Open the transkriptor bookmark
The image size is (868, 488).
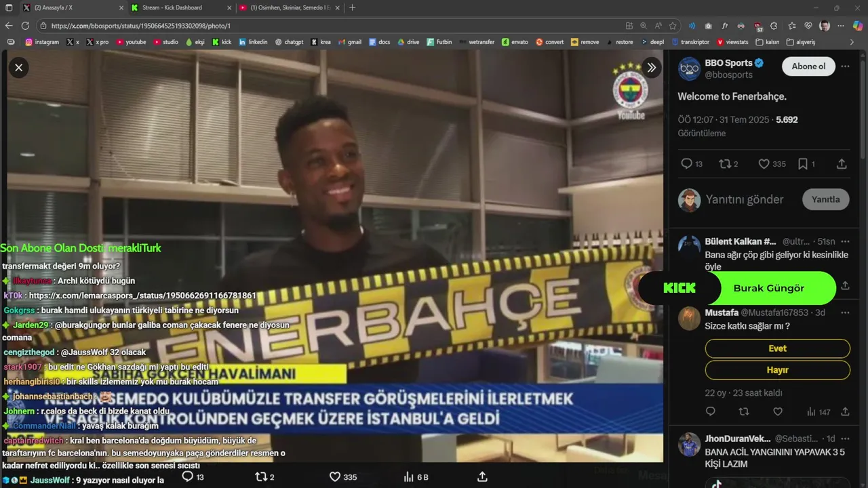pyautogui.click(x=691, y=42)
